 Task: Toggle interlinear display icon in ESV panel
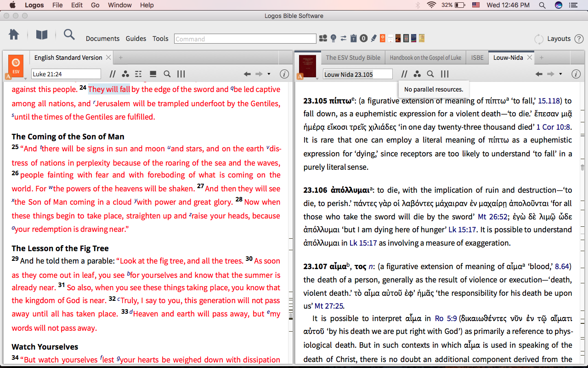138,74
